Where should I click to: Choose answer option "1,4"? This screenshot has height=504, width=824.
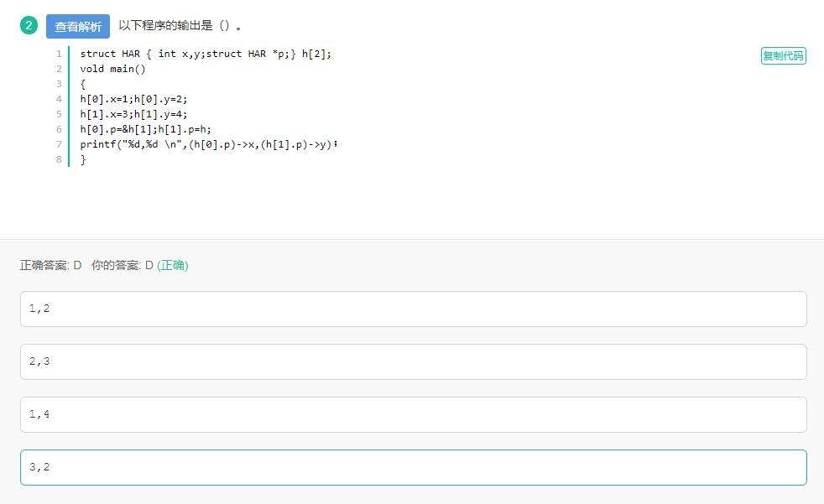(413, 414)
